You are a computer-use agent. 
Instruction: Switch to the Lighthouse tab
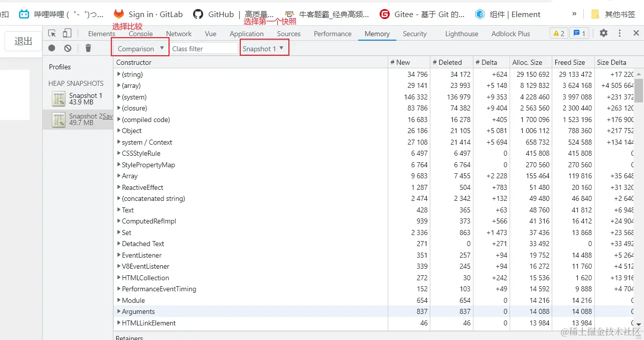[462, 34]
